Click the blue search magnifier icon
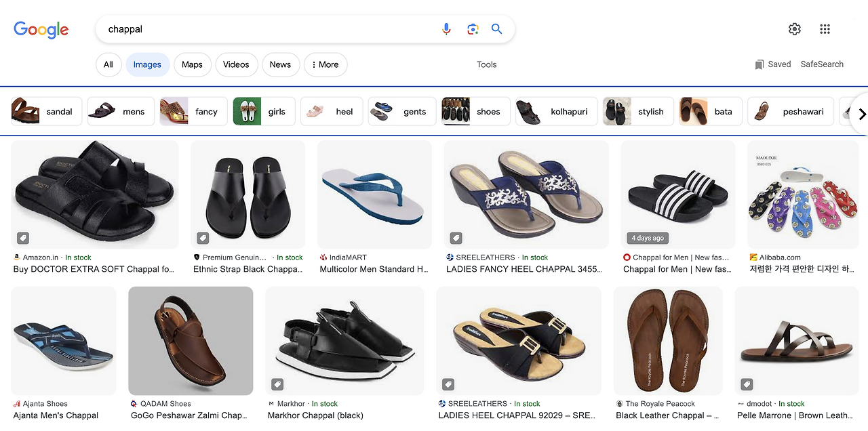 pos(497,29)
